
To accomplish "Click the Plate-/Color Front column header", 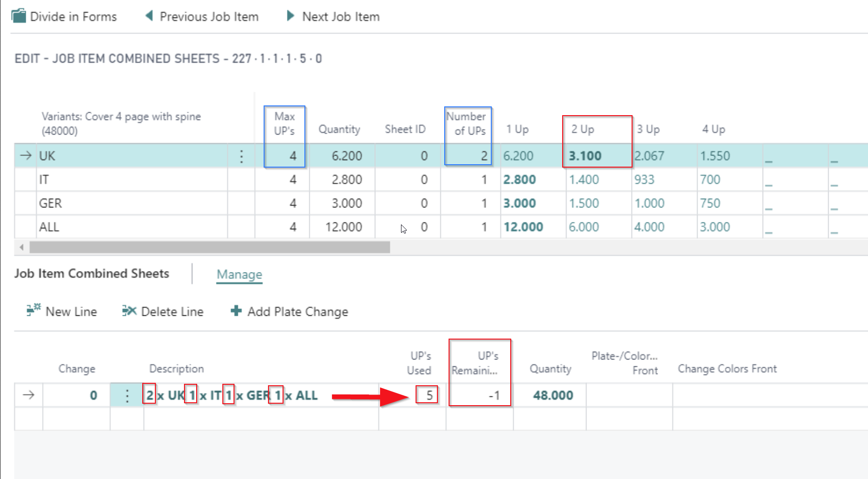I will coord(625,363).
